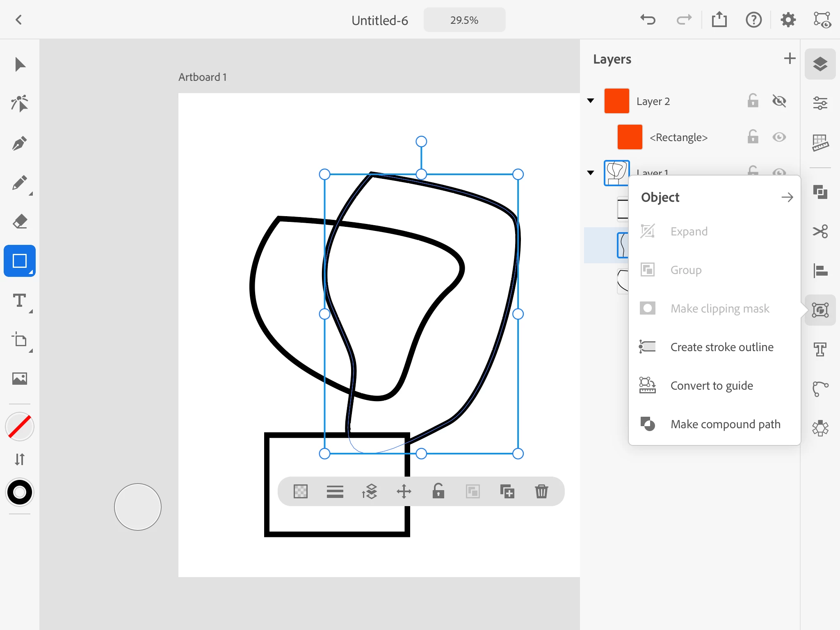This screenshot has height=630, width=840.
Task: Open the black stroke color swatch
Action: click(19, 492)
